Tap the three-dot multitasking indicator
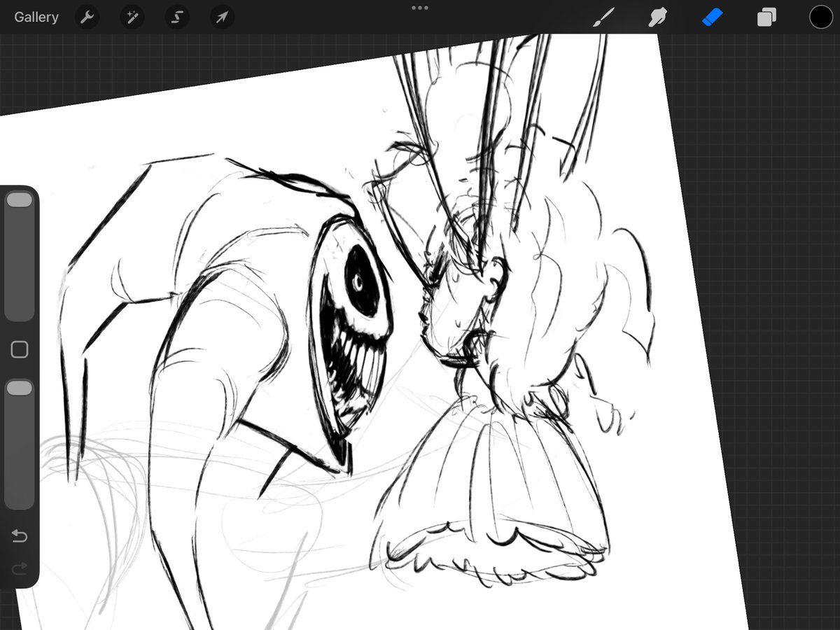The image size is (840, 630). [x=420, y=8]
